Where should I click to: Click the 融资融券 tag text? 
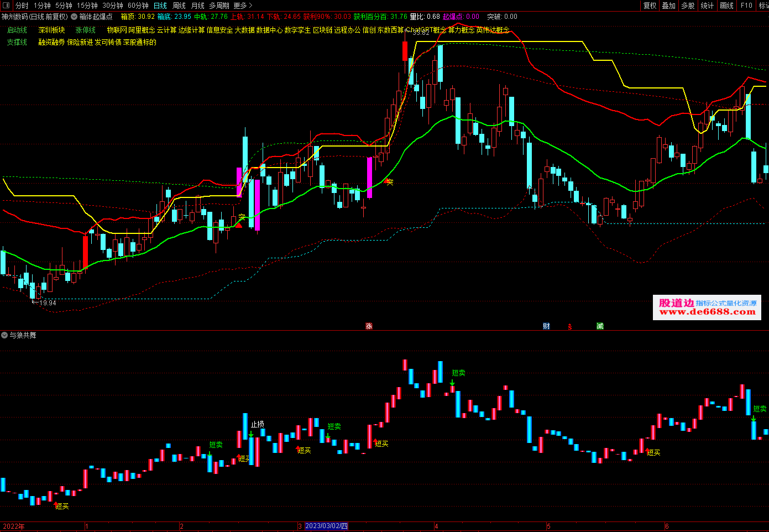point(51,42)
